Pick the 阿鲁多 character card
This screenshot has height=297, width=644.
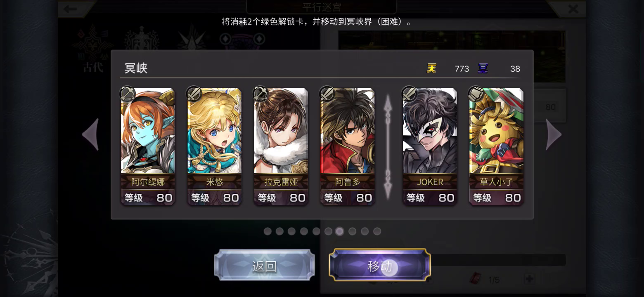coord(348,146)
